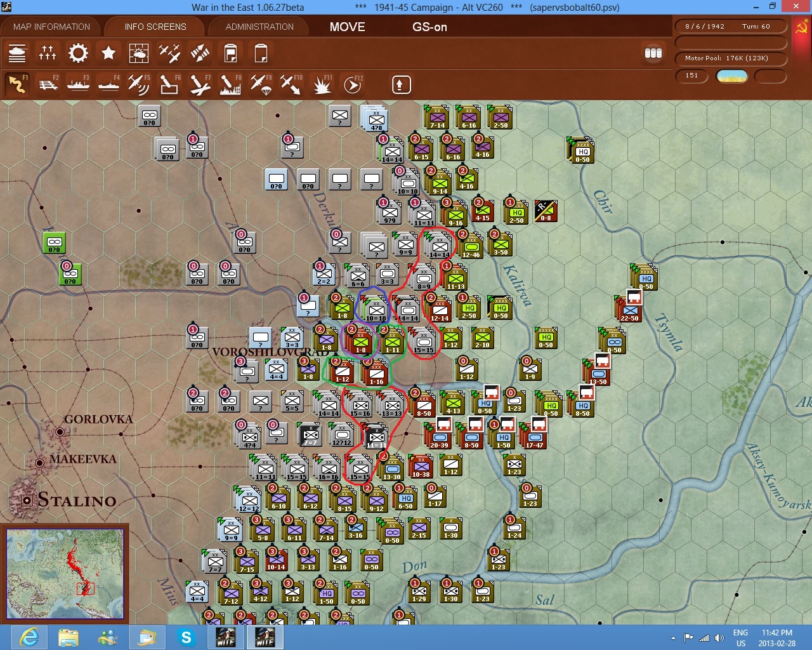Toggle the grave crosses icon
The image size is (812, 650).
[48, 53]
